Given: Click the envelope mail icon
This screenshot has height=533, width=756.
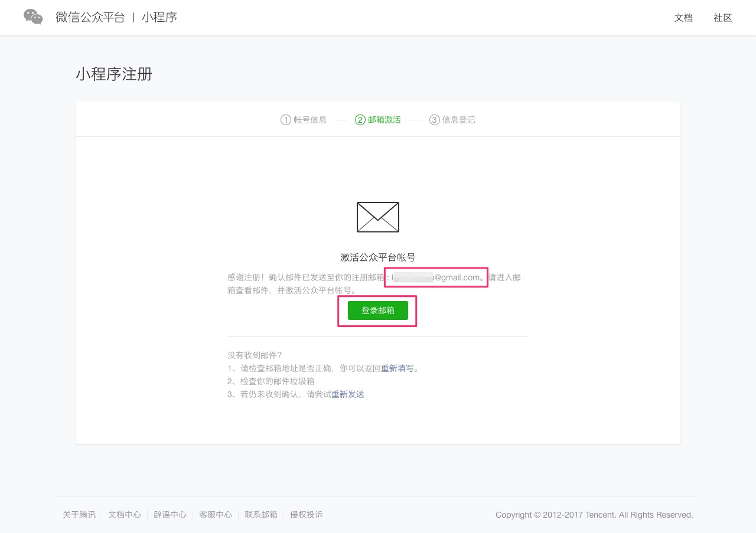Looking at the screenshot, I should 378,217.
